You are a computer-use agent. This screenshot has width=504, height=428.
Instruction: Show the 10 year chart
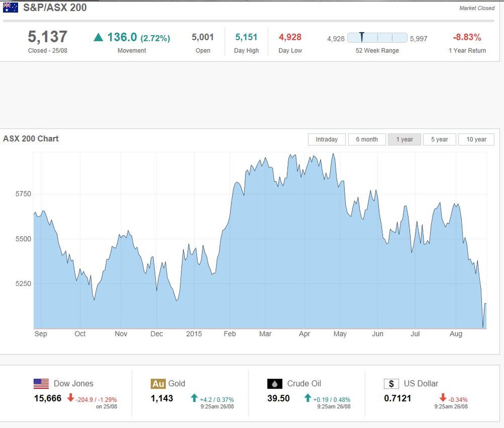click(476, 139)
